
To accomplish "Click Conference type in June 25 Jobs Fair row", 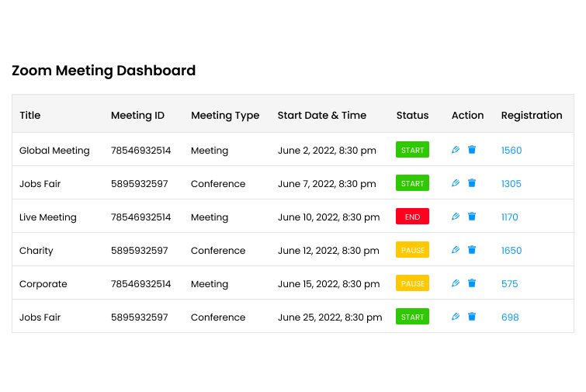I will [x=218, y=317].
